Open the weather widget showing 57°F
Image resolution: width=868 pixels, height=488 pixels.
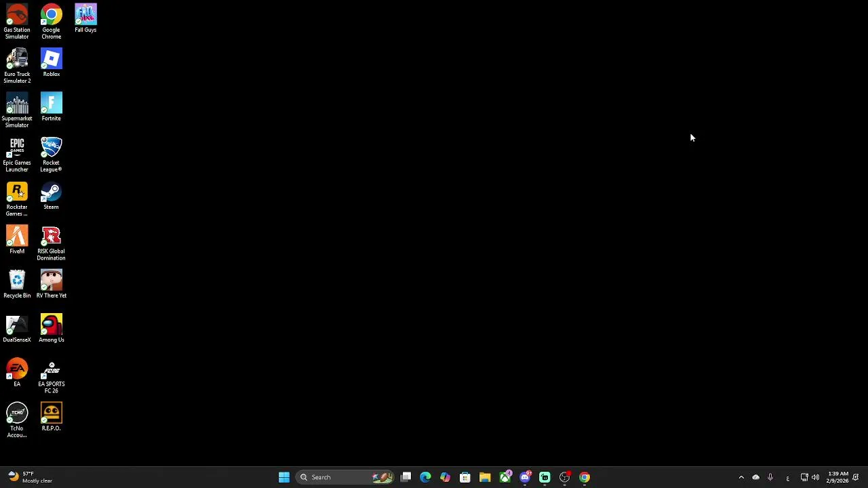click(x=31, y=477)
